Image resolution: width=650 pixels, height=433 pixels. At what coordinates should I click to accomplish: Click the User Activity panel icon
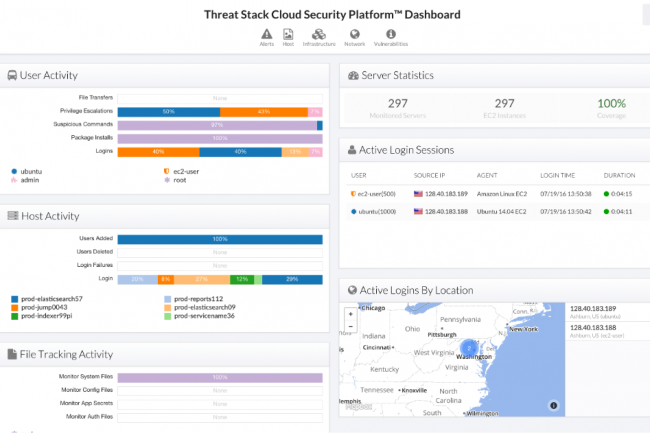pos(12,75)
